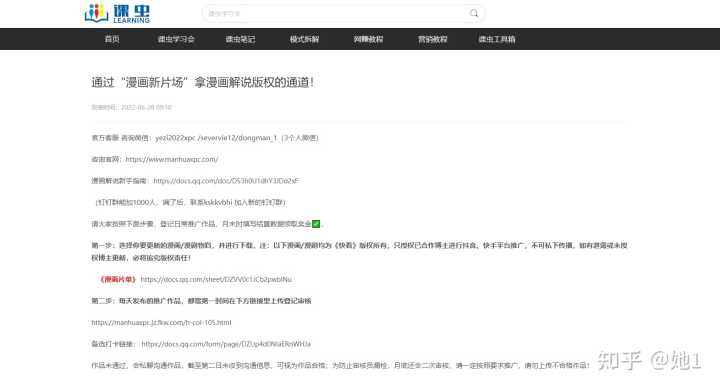This screenshot has width=720, height=390.
Task: Click the final paragraph starting with 作品未通过
Action: (x=340, y=365)
